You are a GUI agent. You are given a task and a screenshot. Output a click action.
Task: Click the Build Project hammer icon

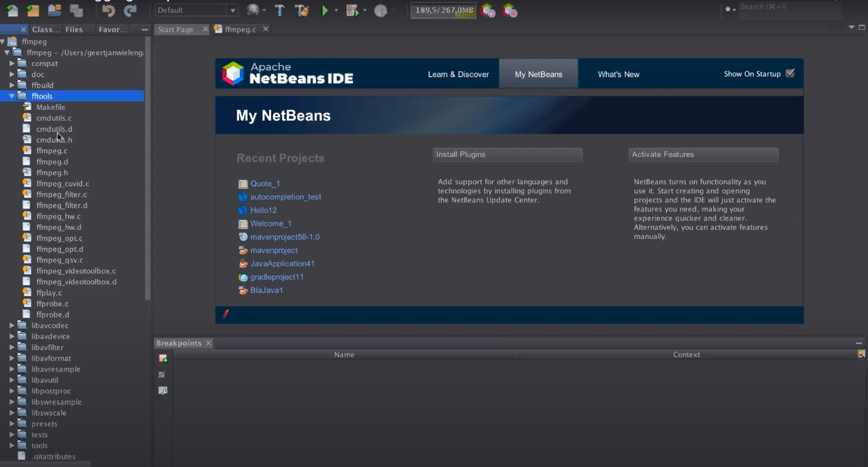(x=279, y=11)
